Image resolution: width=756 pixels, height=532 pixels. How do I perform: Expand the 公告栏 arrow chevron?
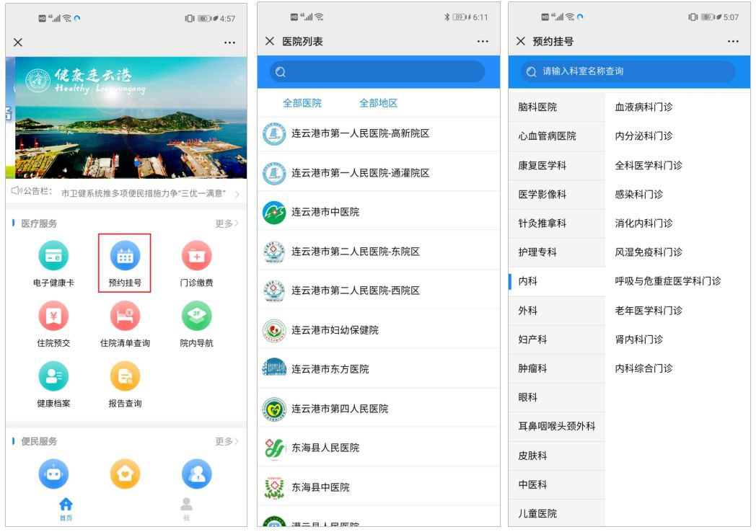coord(237,194)
